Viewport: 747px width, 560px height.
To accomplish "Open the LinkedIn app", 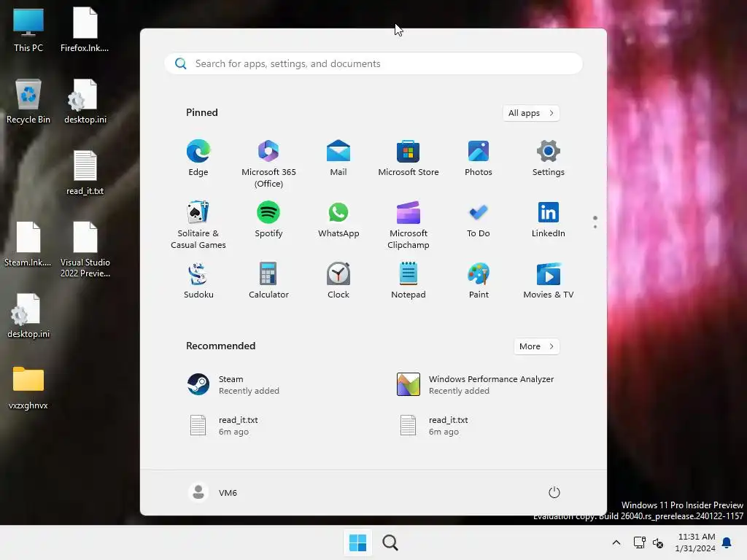I will pyautogui.click(x=549, y=220).
